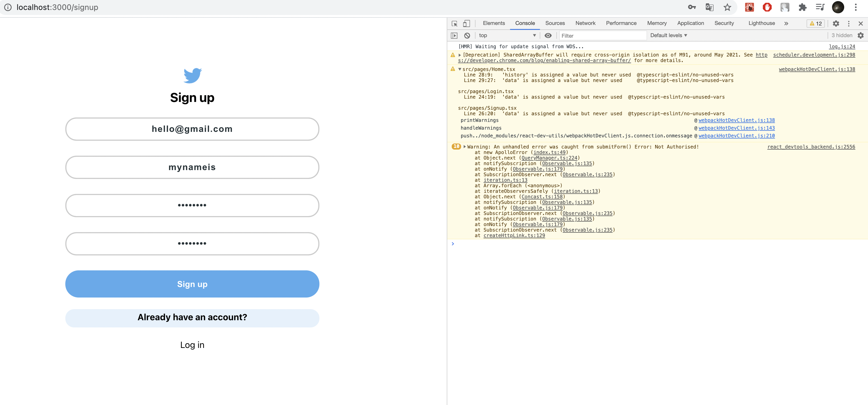Toggle the device emulation toolbar
This screenshot has width=868, height=405.
pyautogui.click(x=466, y=24)
